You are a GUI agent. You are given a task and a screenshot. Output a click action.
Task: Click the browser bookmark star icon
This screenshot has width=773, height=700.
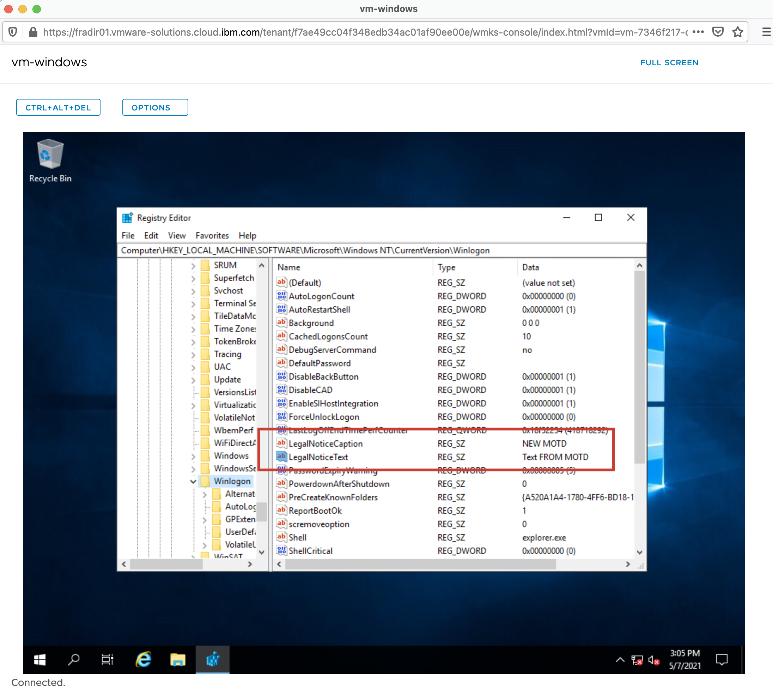[x=737, y=32]
